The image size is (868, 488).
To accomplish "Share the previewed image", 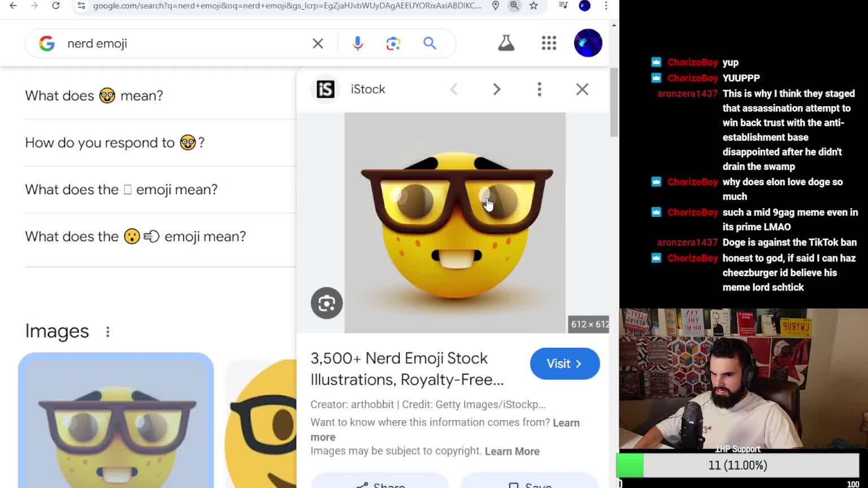I will (380, 482).
